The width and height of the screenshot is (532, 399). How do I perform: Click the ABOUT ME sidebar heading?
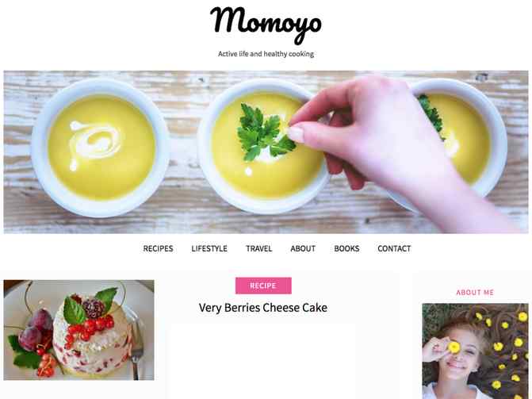click(x=475, y=293)
